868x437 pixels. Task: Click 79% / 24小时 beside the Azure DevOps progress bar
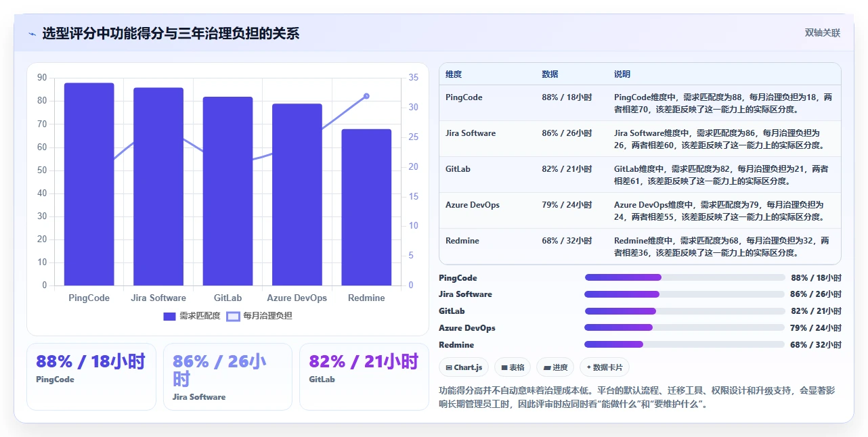tap(816, 328)
